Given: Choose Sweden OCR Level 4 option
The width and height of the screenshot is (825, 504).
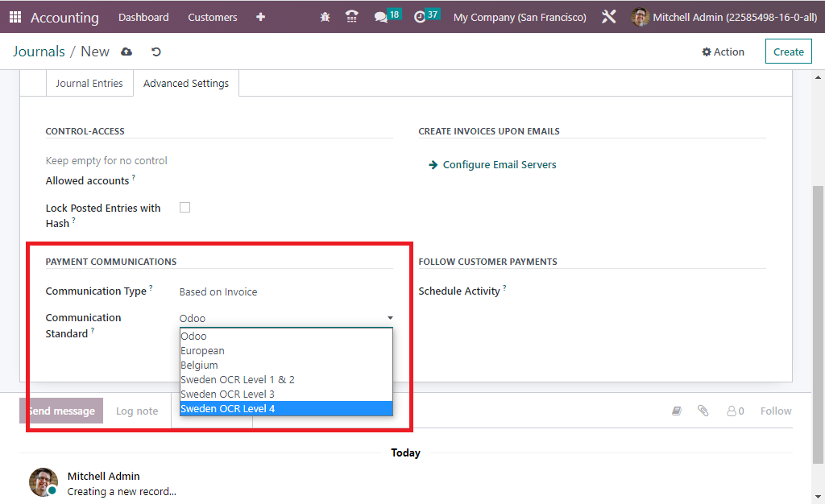Looking at the screenshot, I should point(286,408).
